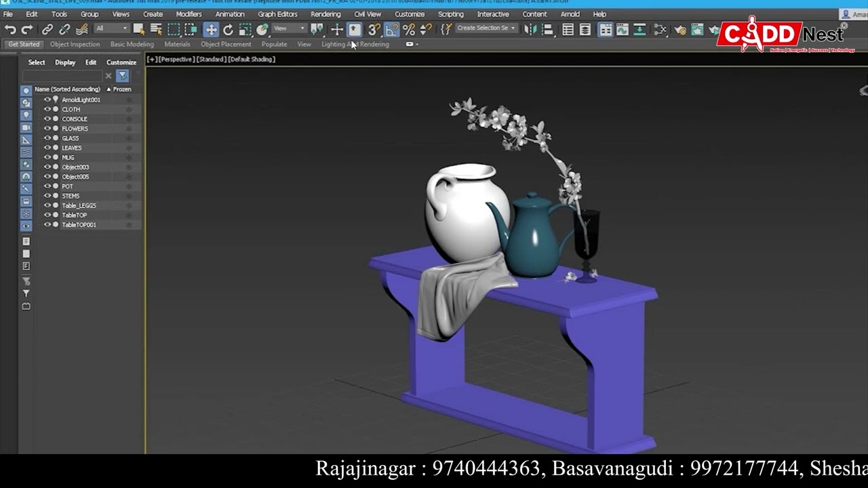The height and width of the screenshot is (488, 868).
Task: Activate the Select and Rotate tool
Action: 228,29
